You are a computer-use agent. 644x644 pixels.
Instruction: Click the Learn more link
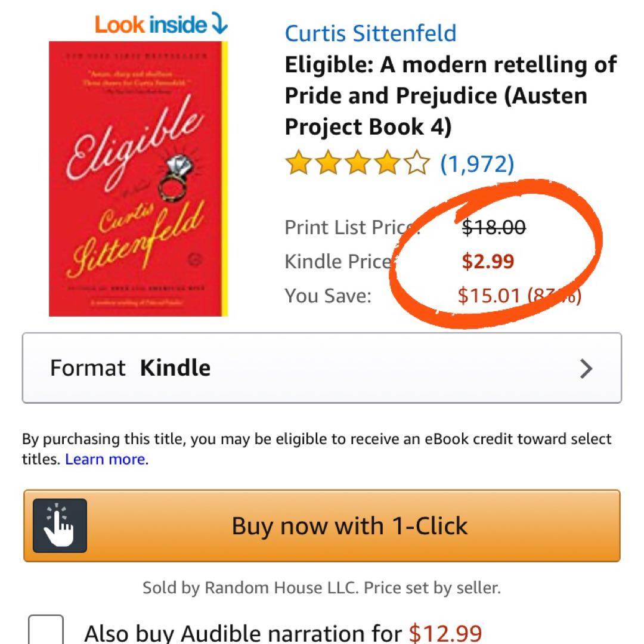click(106, 459)
